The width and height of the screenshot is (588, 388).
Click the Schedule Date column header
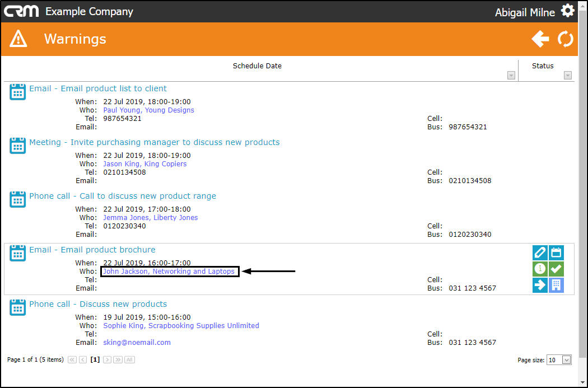(x=257, y=66)
